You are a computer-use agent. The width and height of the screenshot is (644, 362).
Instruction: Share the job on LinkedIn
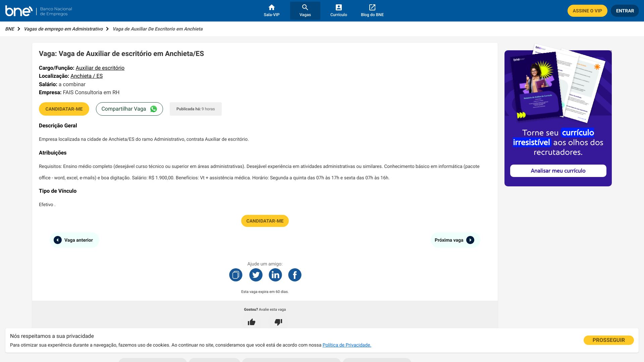pos(275,275)
